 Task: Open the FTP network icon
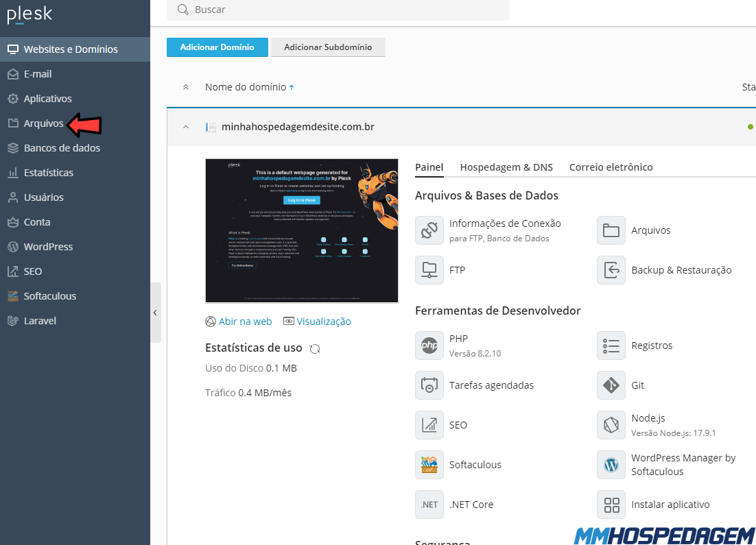[429, 270]
